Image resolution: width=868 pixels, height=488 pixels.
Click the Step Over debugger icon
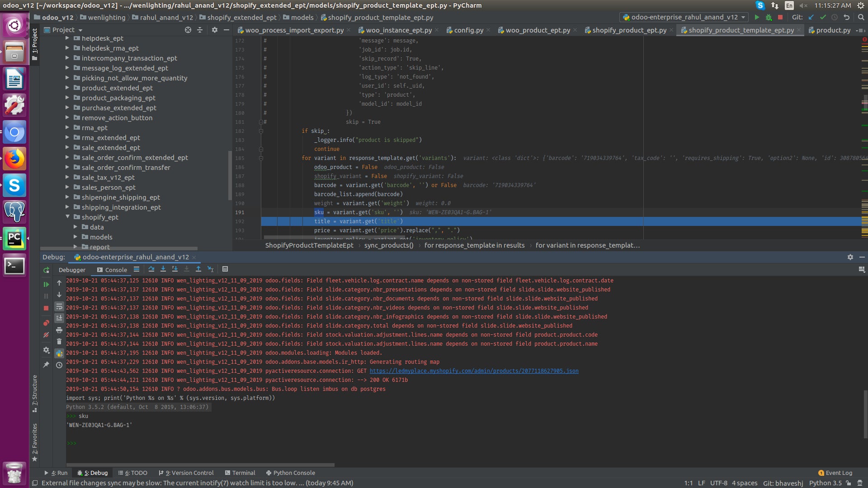coord(151,269)
